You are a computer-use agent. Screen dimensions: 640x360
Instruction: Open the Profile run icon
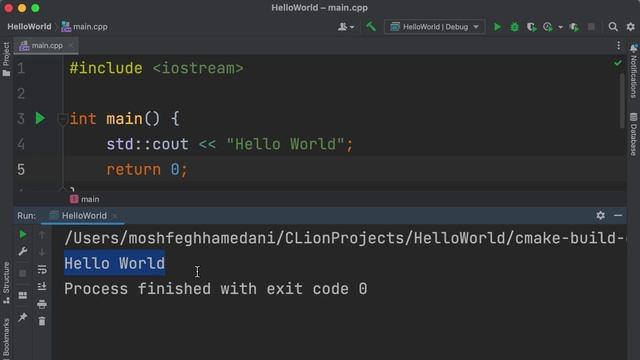click(548, 27)
